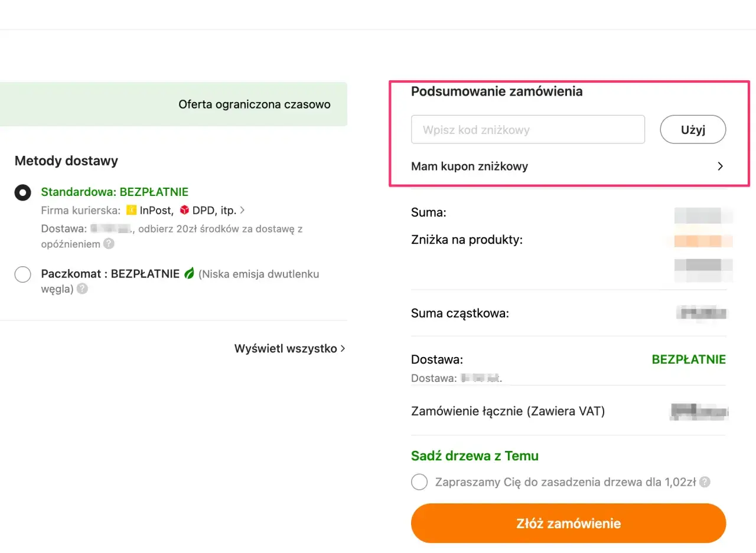
Task: Select the Standardowa delivery radio button
Action: coord(22,192)
